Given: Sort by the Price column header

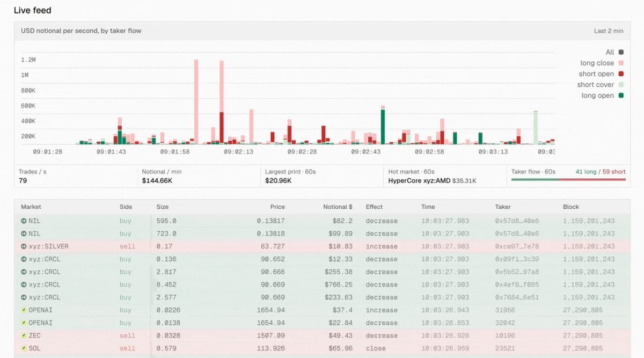Looking at the screenshot, I should 277,207.
